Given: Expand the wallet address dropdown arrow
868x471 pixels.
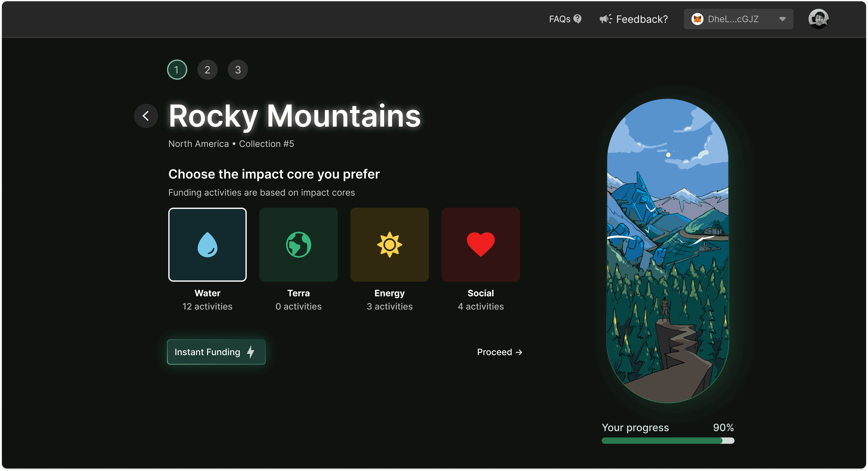Looking at the screenshot, I should 782,19.
